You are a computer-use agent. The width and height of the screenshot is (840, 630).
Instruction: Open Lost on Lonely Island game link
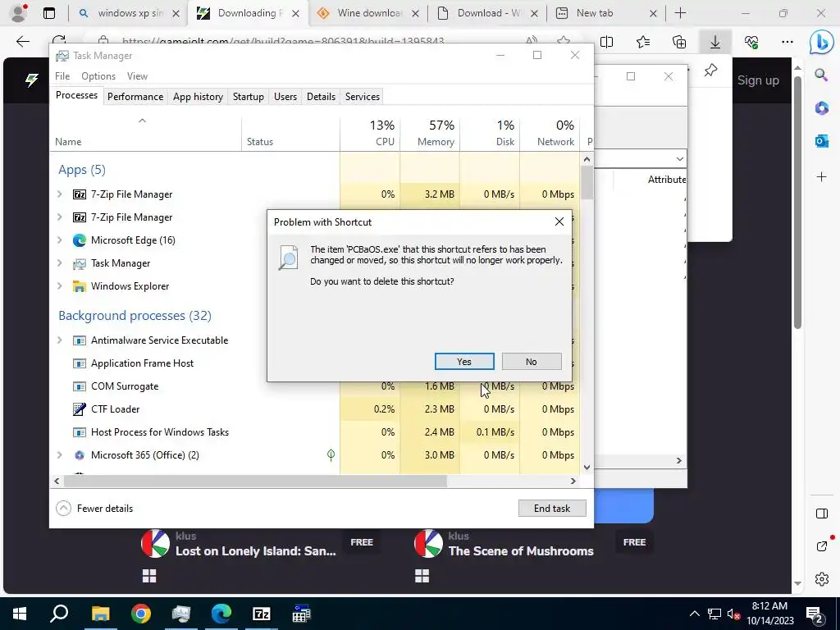(256, 550)
